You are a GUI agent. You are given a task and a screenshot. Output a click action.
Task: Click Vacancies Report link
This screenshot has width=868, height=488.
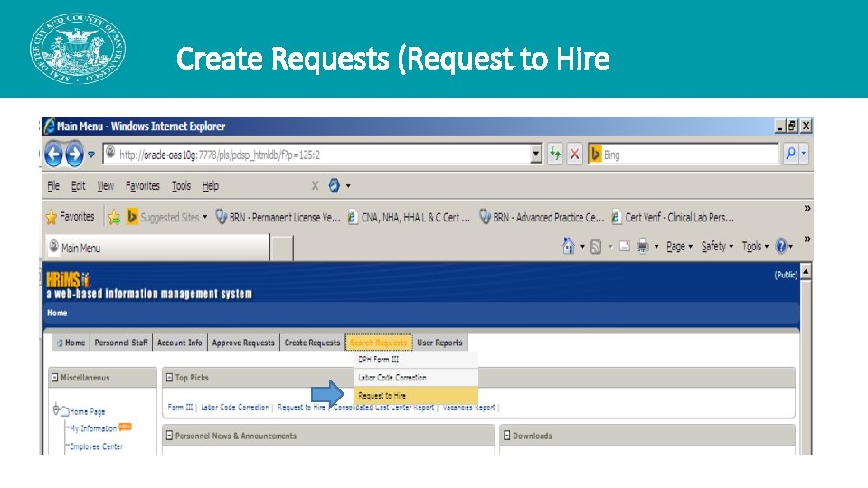(x=469, y=408)
